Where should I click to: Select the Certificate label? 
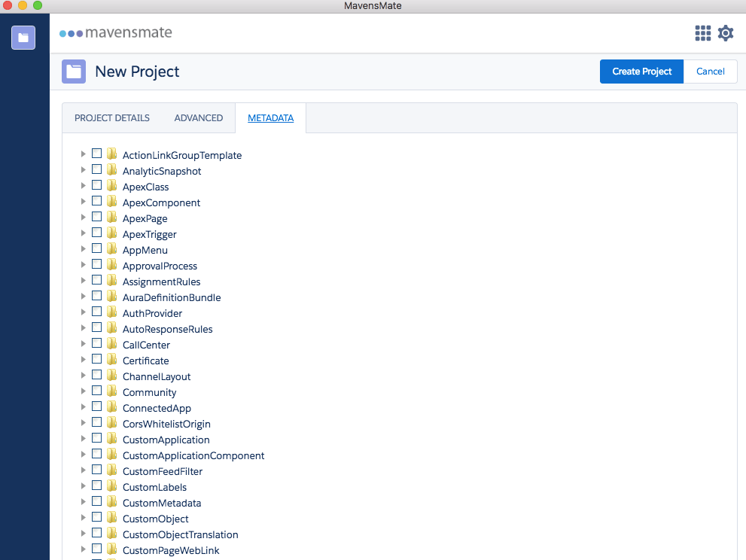tap(145, 361)
